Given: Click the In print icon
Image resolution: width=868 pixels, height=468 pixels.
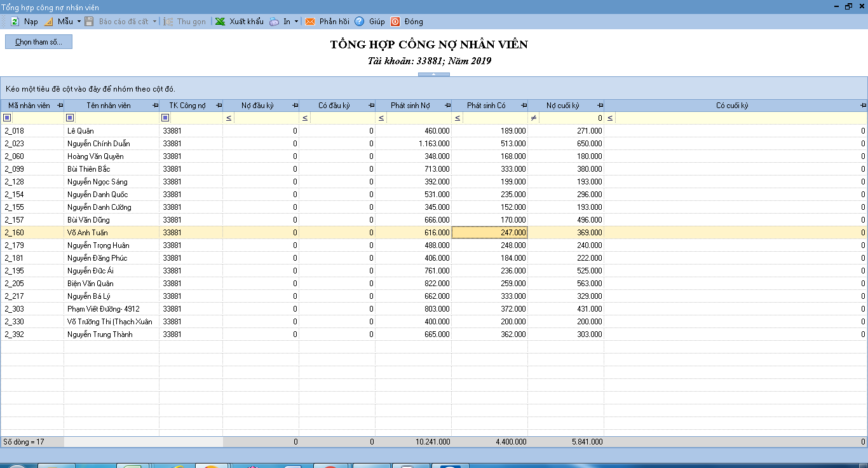Looking at the screenshot, I should (x=274, y=22).
